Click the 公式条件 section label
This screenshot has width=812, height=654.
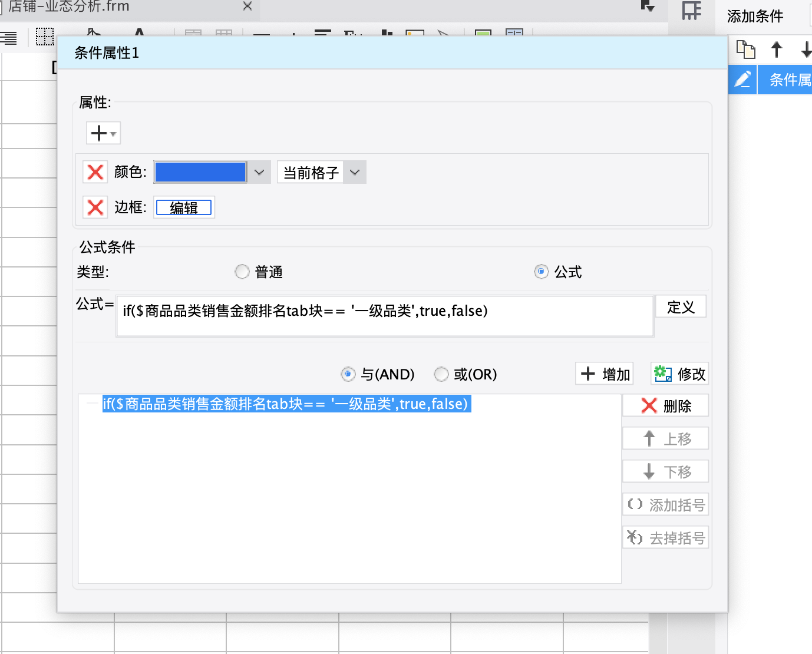pos(107,247)
